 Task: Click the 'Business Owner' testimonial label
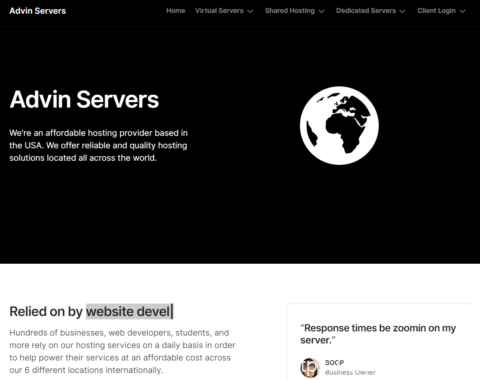pyautogui.click(x=350, y=372)
